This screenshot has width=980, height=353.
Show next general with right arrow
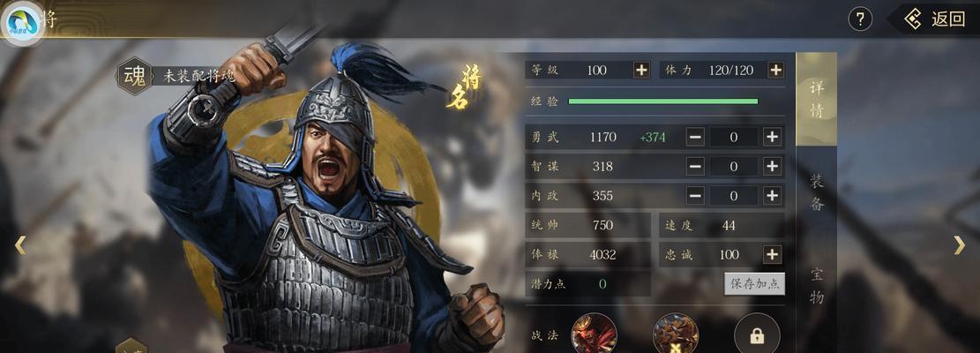pos(960,245)
